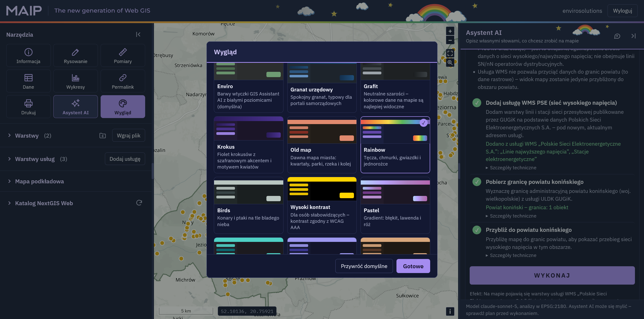Screen dimensions: 644x319
Task: Select the Granat urzędowy theme
Action: coord(322,87)
